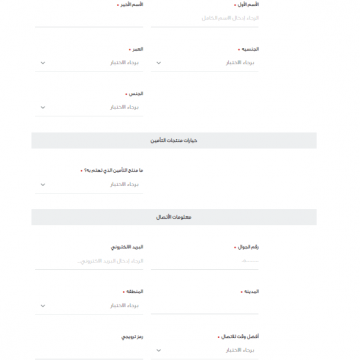Open the best contact time selection field
Viewport: 360px width, 360px height.
coord(205,350)
